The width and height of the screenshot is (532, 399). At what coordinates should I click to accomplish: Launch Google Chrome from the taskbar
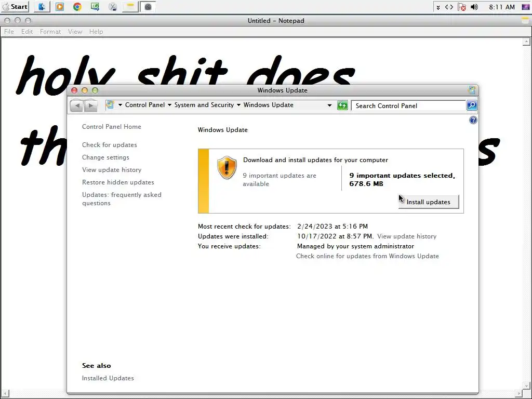pyautogui.click(x=77, y=6)
